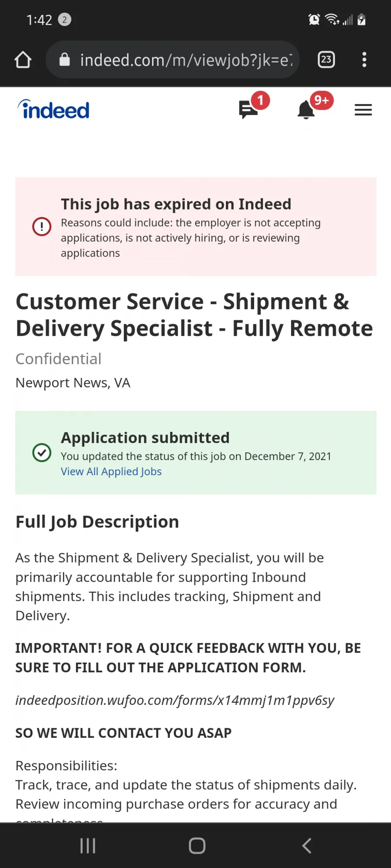Tap the padlock site security icon
Viewport: 391px width, 868px height.
(x=64, y=59)
